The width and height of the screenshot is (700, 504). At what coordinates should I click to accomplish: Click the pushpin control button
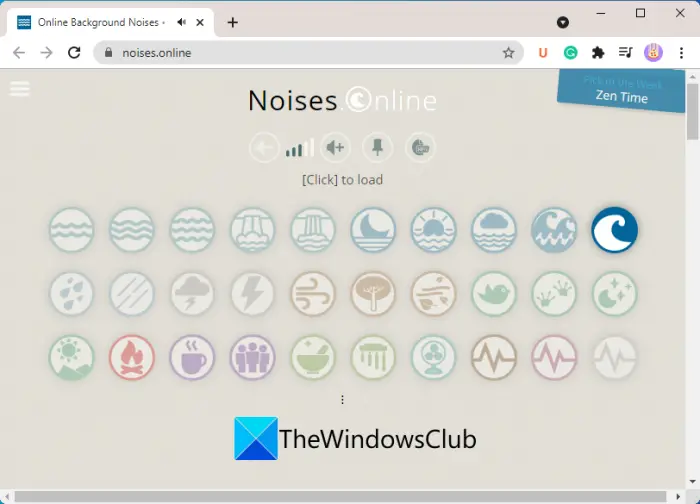(377, 147)
